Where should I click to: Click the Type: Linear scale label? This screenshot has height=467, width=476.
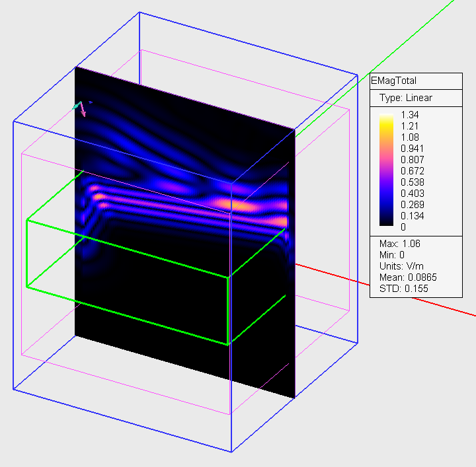(405, 98)
